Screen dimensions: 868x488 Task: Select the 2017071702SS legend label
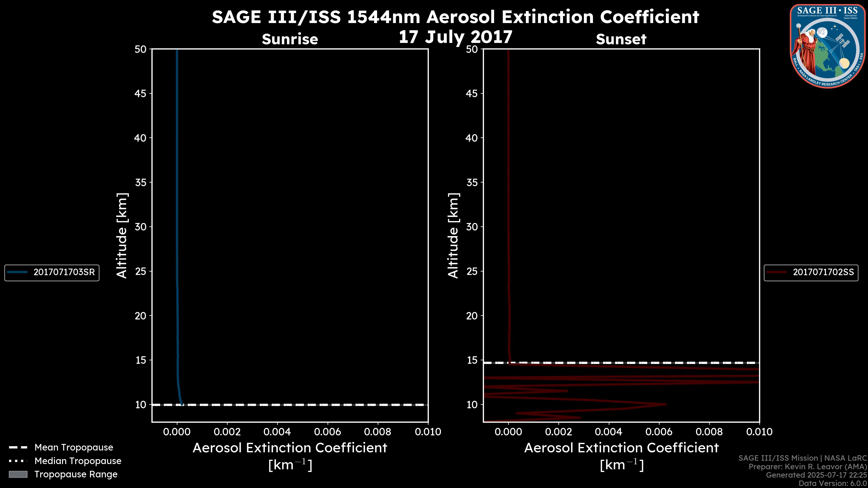[823, 272]
